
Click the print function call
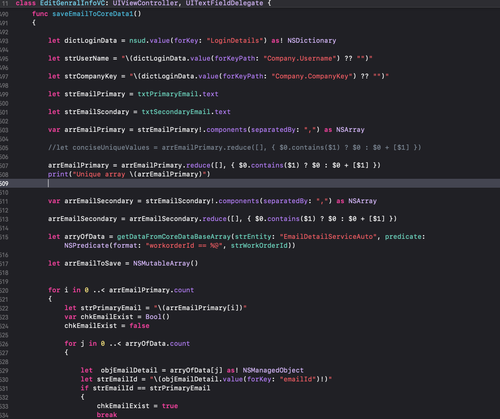58,174
